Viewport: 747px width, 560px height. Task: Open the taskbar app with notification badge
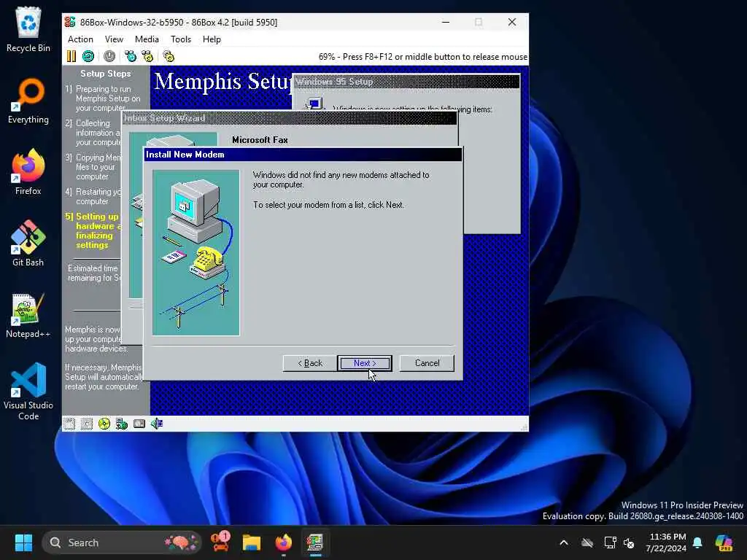pyautogui.click(x=220, y=542)
